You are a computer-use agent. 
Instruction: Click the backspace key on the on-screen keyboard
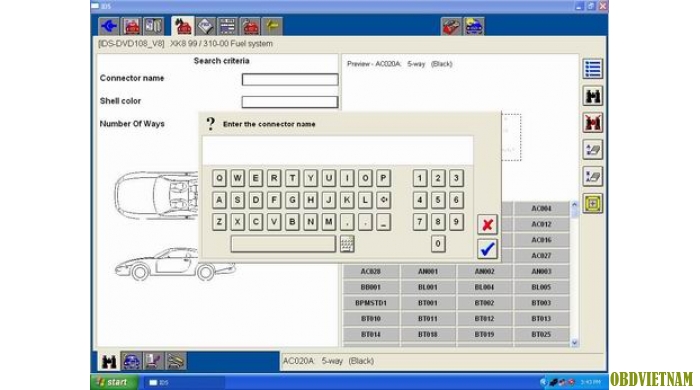383,200
